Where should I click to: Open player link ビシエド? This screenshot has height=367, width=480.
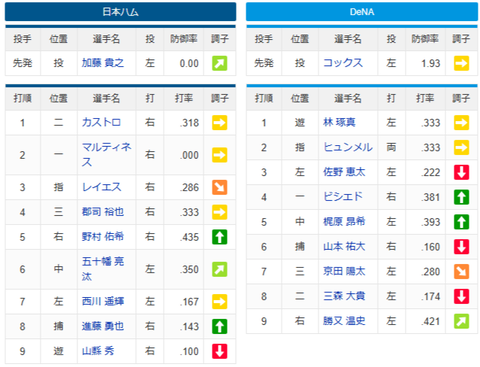pos(343,197)
